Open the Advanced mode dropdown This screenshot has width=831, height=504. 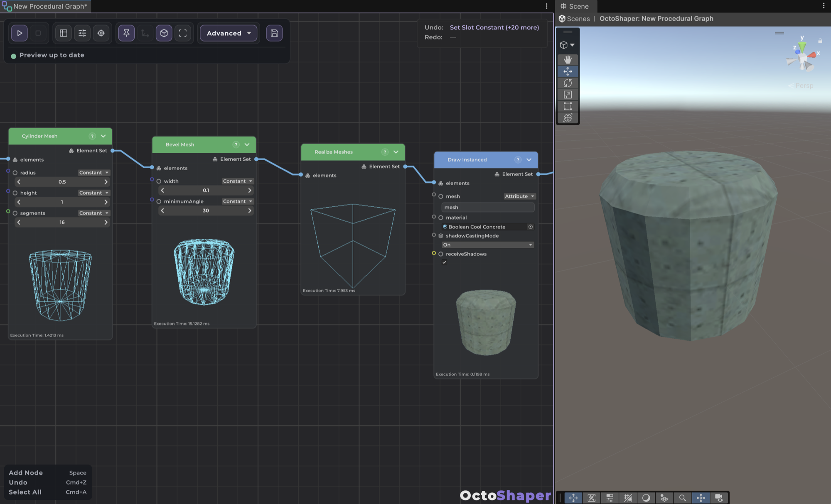point(229,33)
